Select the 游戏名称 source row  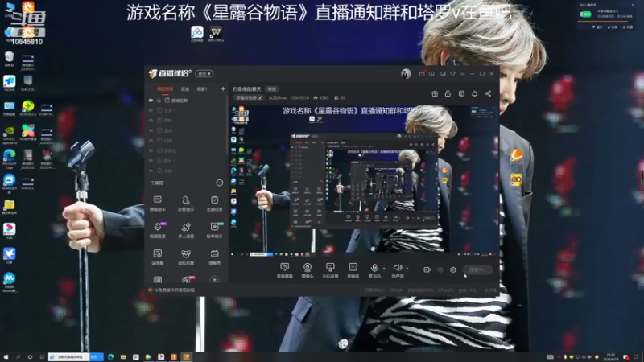(x=186, y=101)
